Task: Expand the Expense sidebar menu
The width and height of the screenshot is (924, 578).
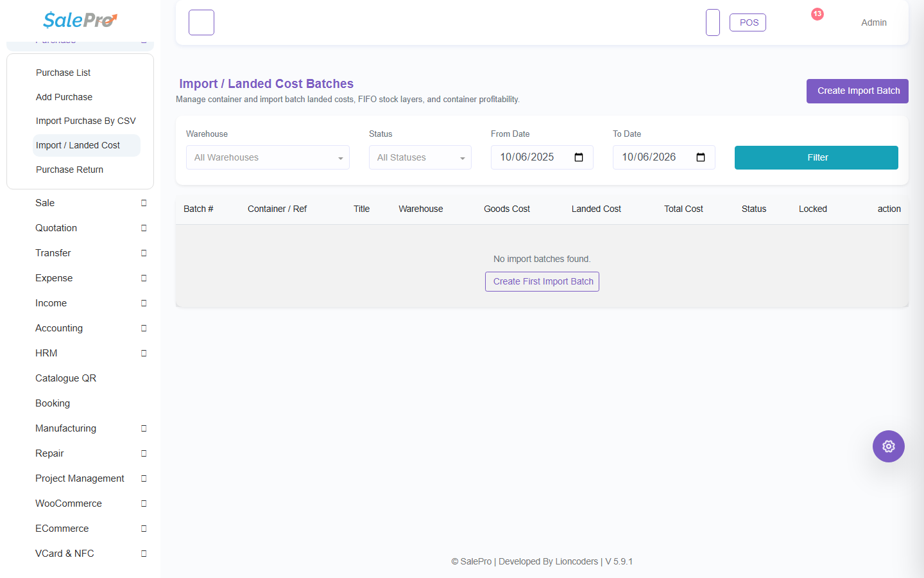Action: pyautogui.click(x=80, y=278)
